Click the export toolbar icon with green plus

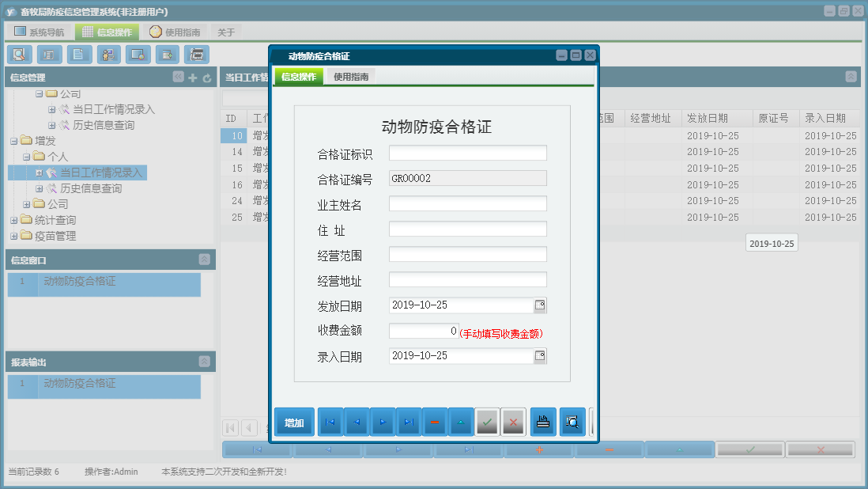coord(167,54)
